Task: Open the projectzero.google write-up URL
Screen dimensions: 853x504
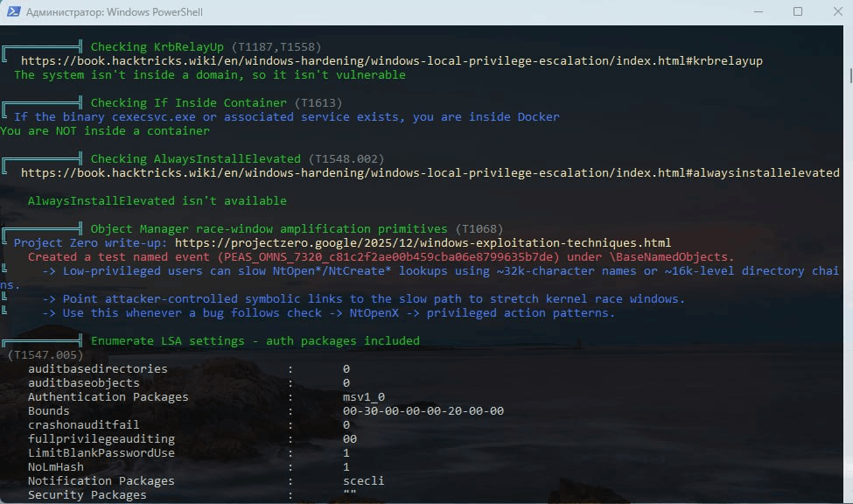Action: coord(423,242)
